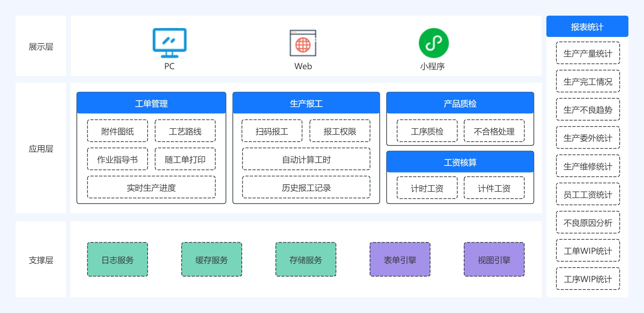The height and width of the screenshot is (313, 644).
Task: Select the 生产报工 header
Action: (306, 103)
